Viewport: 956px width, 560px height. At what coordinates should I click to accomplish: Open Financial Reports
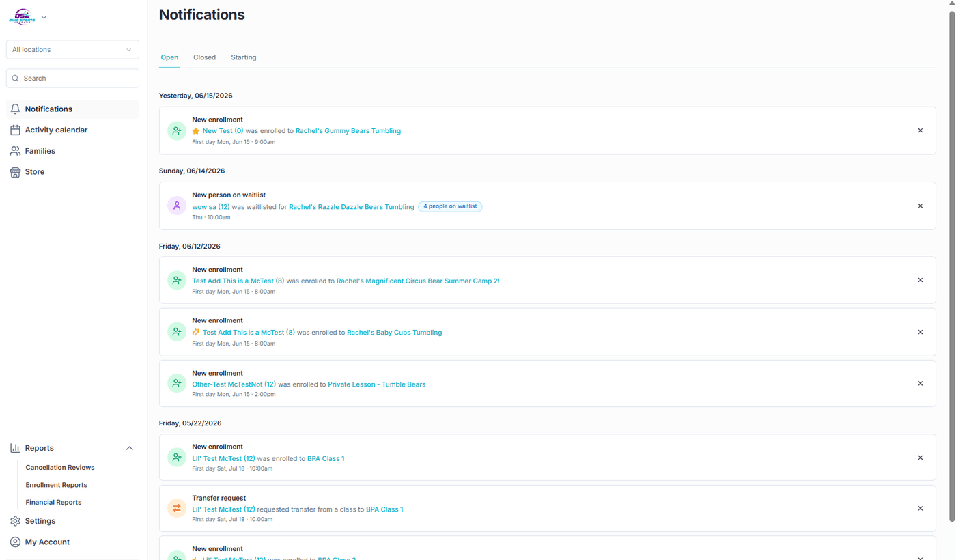53,502
